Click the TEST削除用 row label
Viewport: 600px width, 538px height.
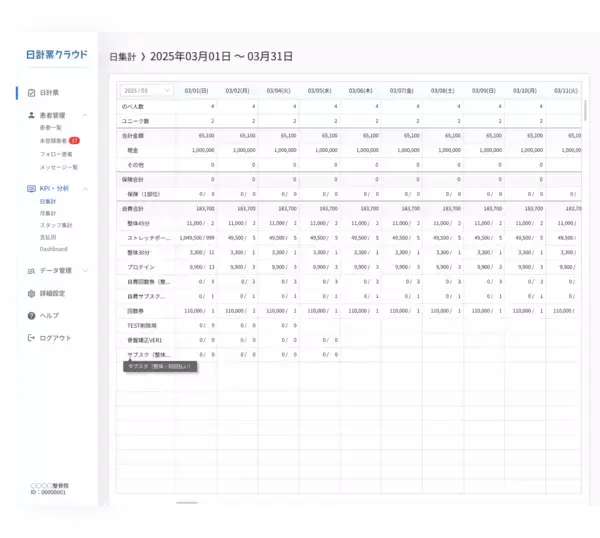pos(142,325)
